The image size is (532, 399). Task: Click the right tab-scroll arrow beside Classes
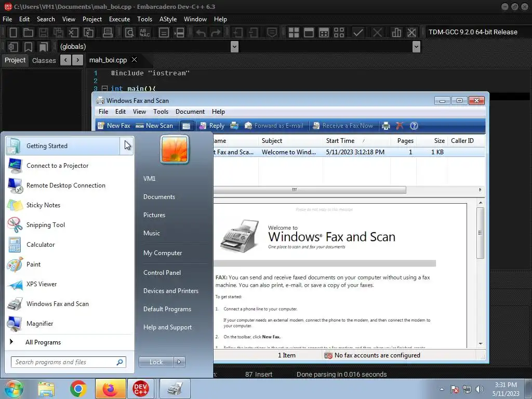pos(78,60)
